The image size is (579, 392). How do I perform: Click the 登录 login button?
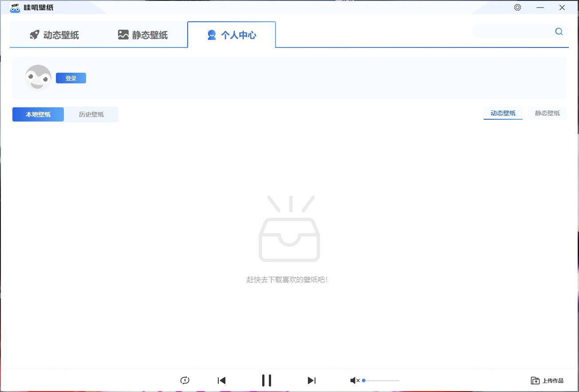(x=71, y=78)
